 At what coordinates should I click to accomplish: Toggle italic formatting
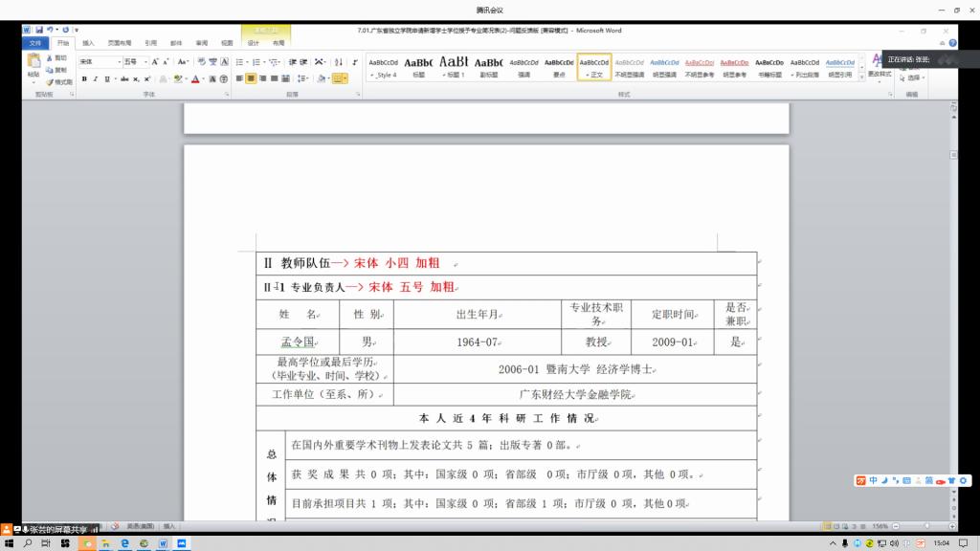pos(96,79)
